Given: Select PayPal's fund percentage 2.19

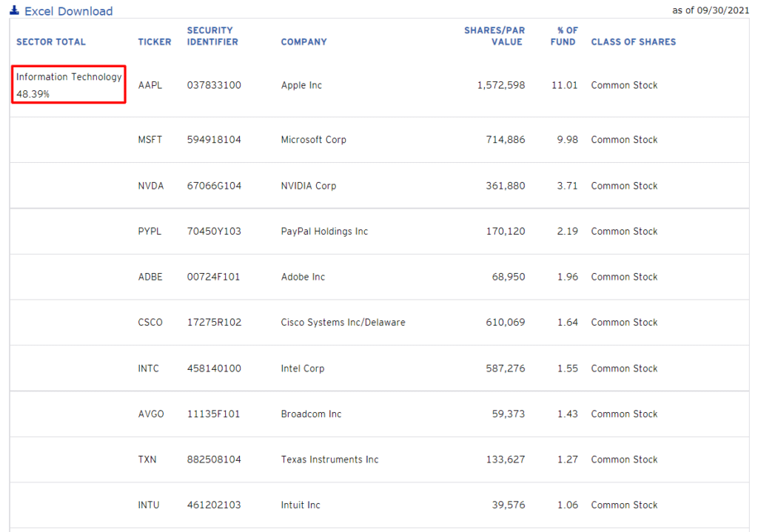Looking at the screenshot, I should click(x=568, y=232).
